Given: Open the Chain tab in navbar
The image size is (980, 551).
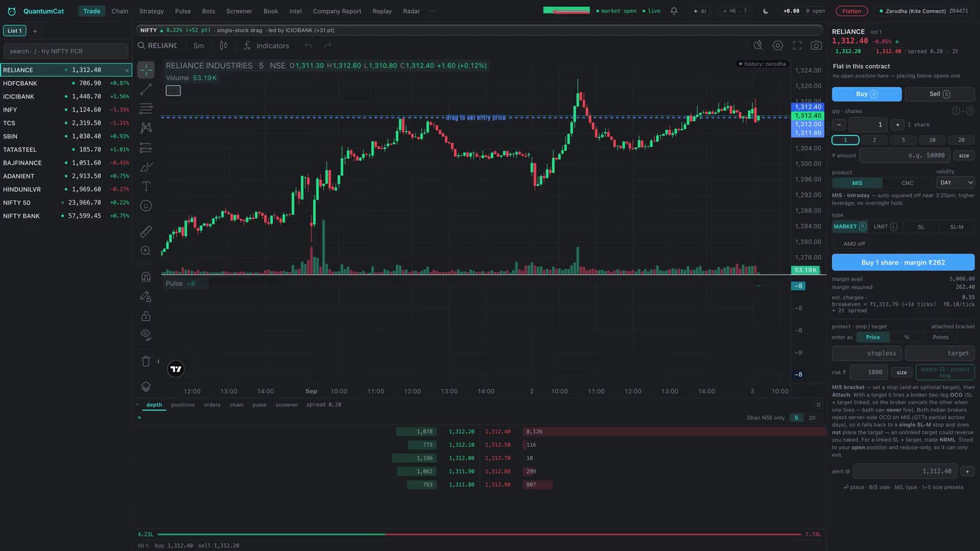Looking at the screenshot, I should (x=120, y=11).
